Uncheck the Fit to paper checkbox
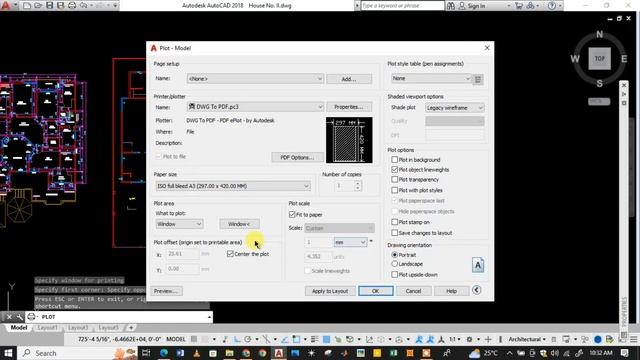Screen dimensions: 640x360 point(292,214)
